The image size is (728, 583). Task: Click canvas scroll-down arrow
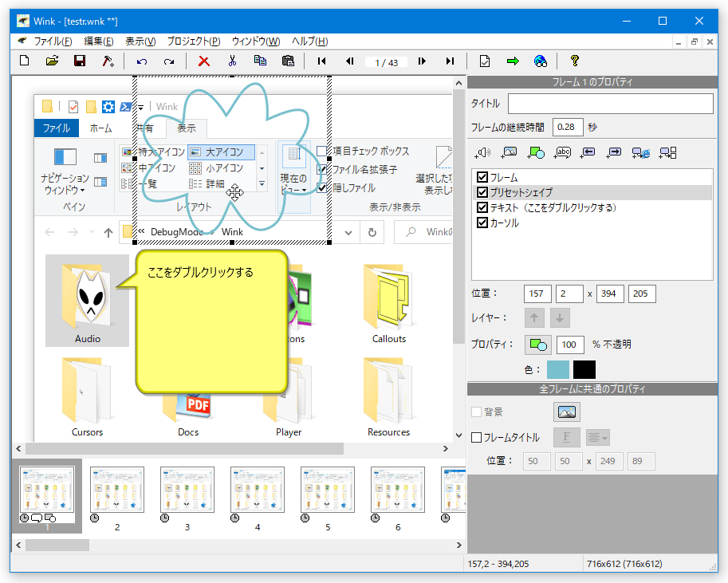click(458, 435)
